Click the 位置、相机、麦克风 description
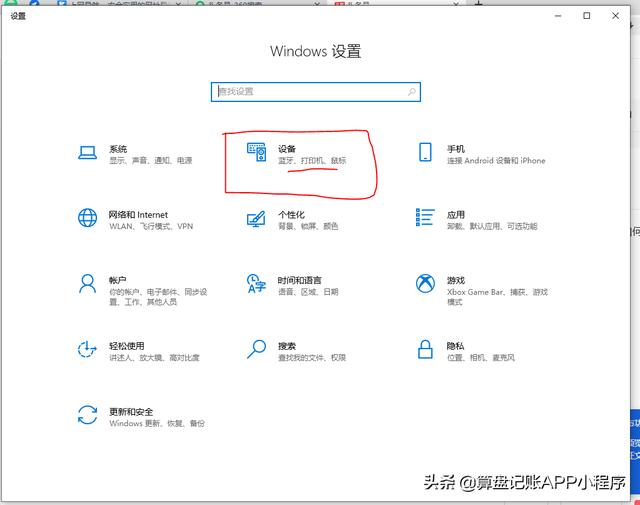 point(481,358)
